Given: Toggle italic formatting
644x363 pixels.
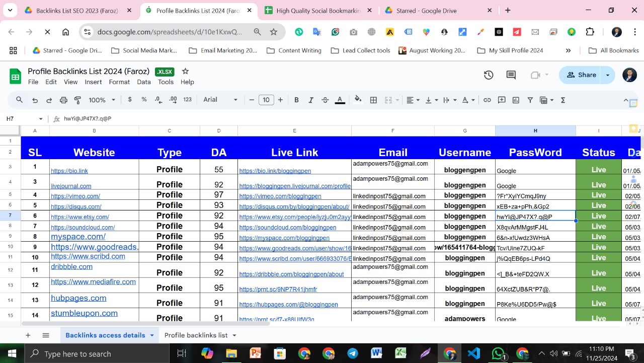Looking at the screenshot, I should [x=310, y=100].
